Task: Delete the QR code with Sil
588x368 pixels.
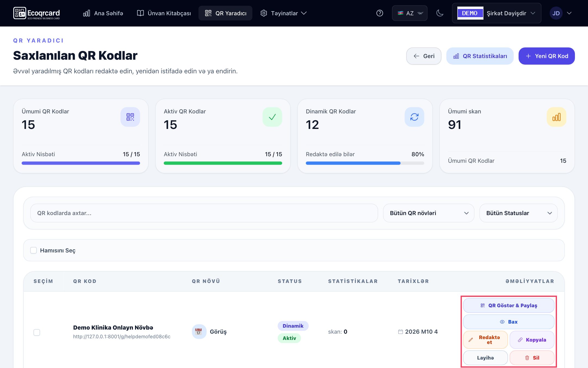Action: [x=532, y=358]
